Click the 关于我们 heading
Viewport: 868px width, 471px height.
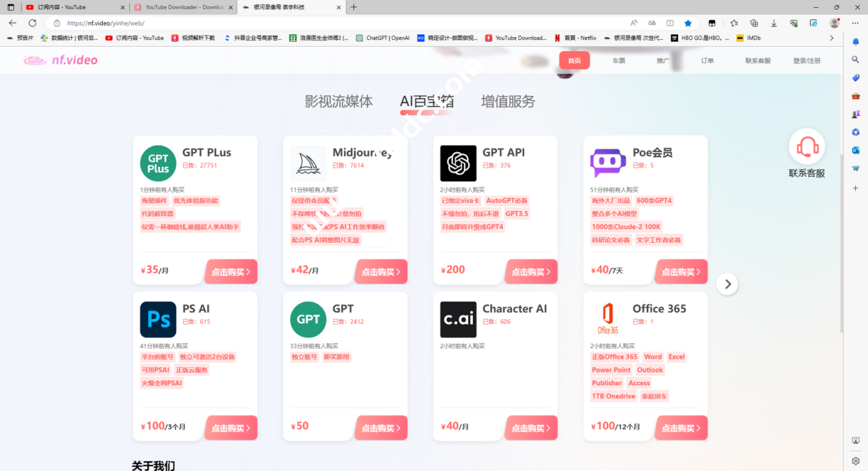pos(153,465)
